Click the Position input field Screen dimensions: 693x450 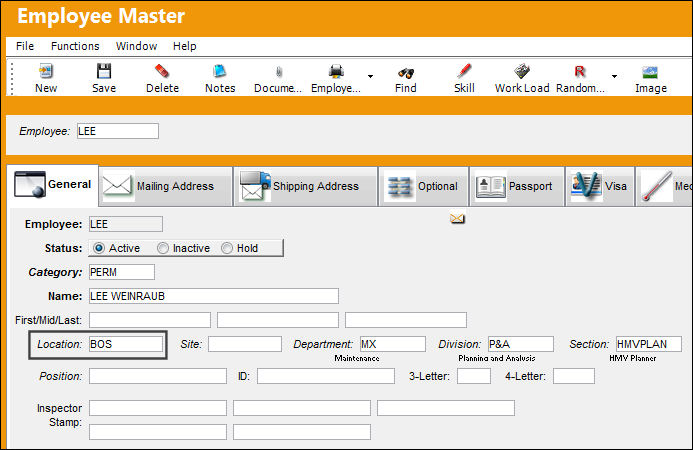pos(158,376)
